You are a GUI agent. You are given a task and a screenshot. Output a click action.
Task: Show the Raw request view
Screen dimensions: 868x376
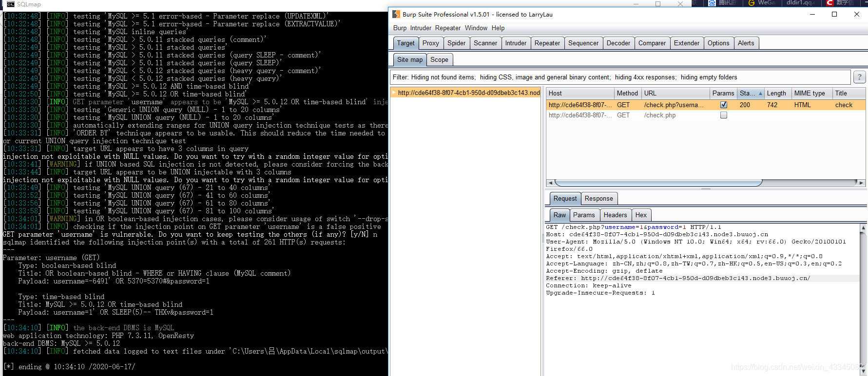point(559,215)
